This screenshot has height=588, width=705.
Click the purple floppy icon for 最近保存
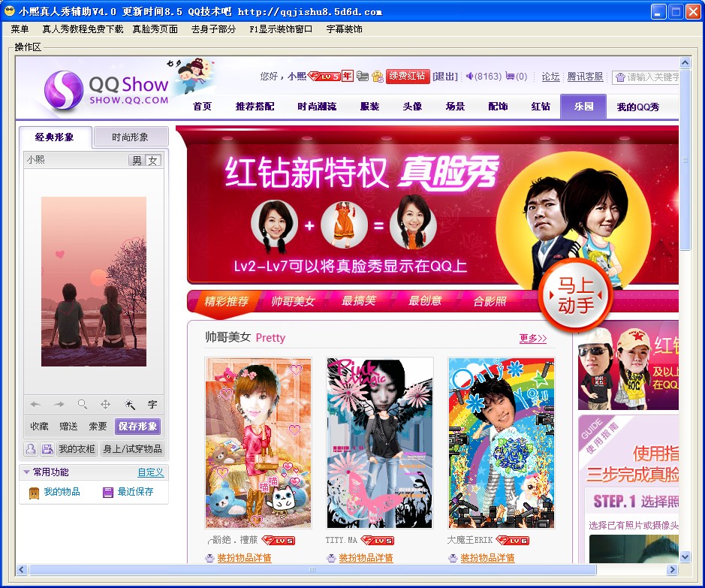click(x=108, y=492)
